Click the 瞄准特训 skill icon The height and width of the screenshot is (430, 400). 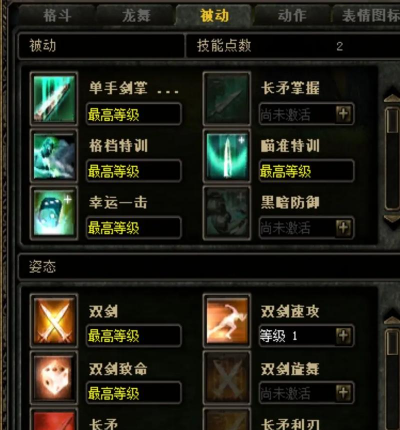pos(227,156)
